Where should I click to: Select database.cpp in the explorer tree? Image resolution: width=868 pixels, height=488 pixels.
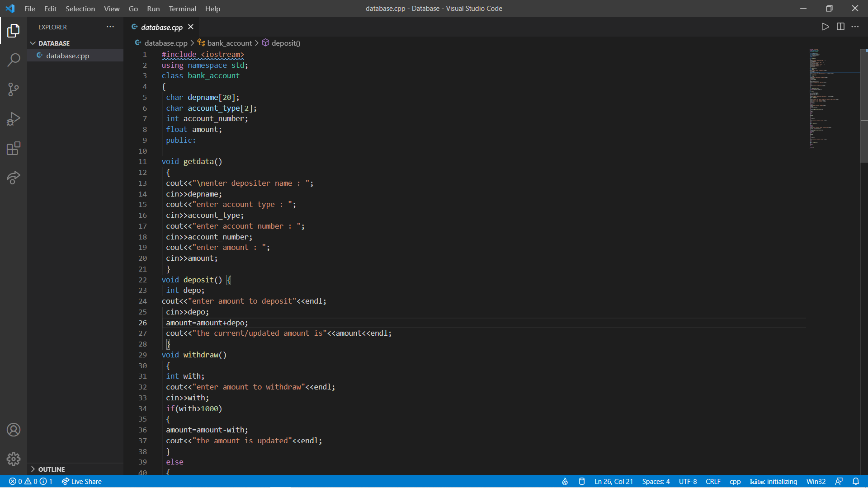[67, 56]
